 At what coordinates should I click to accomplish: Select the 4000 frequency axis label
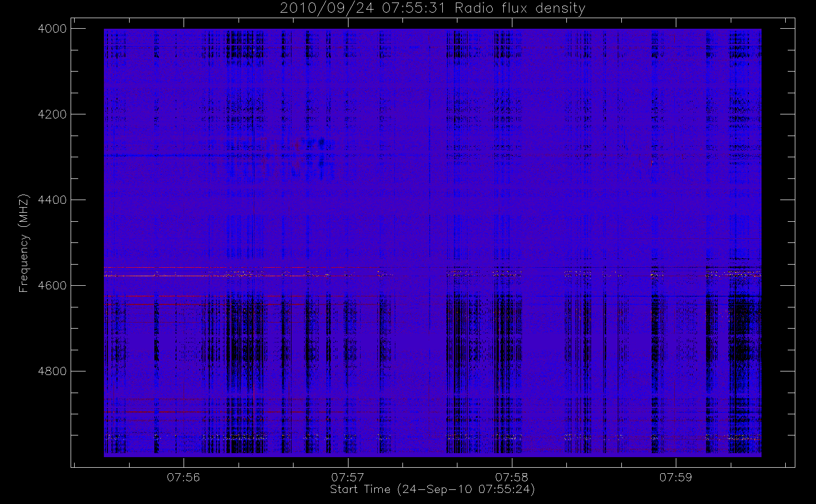[52, 29]
